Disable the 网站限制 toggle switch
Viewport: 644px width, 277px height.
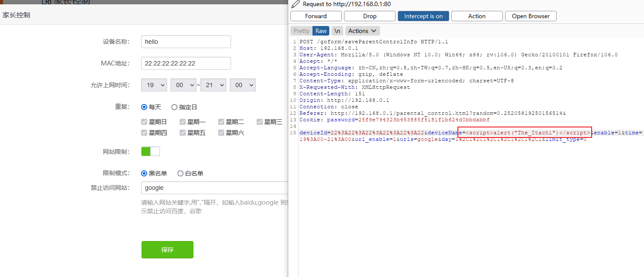(151, 151)
